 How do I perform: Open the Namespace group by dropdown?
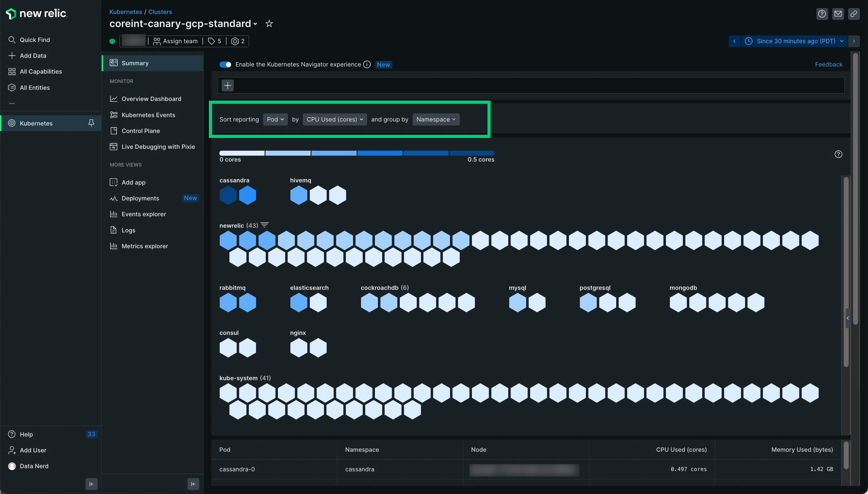tap(436, 119)
